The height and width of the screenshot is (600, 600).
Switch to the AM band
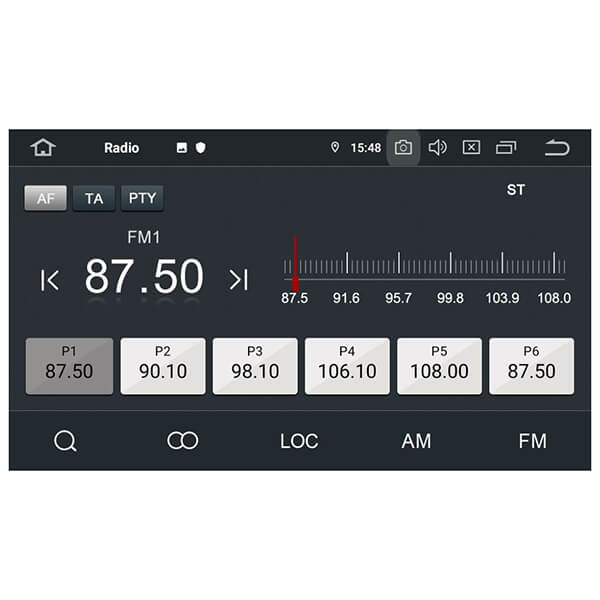[x=416, y=441]
